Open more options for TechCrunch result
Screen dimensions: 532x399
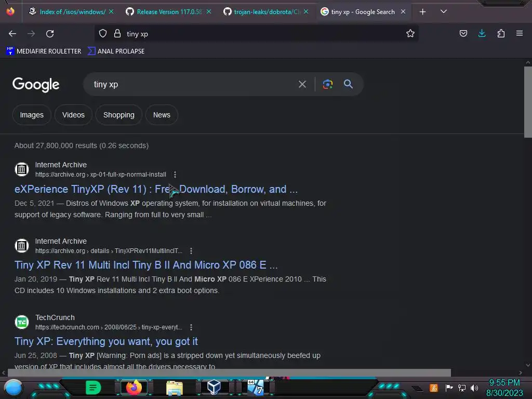coord(191,327)
